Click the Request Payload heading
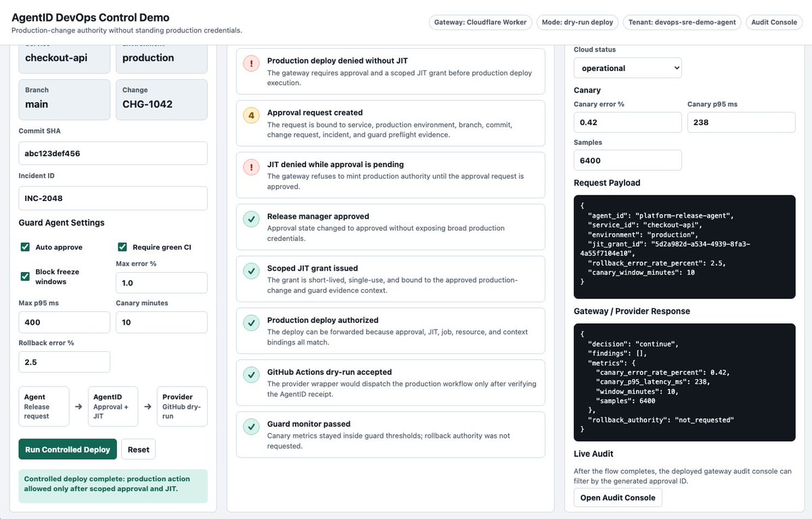 pyautogui.click(x=607, y=183)
